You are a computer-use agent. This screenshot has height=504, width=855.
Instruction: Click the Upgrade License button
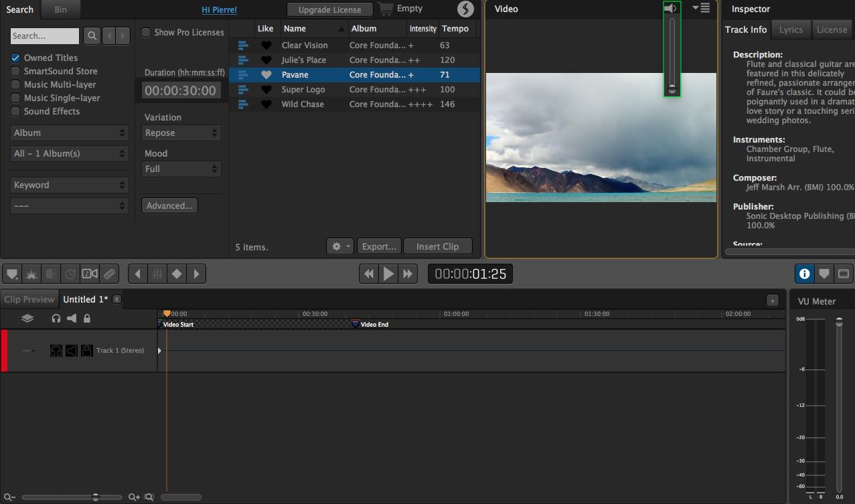[x=329, y=10]
